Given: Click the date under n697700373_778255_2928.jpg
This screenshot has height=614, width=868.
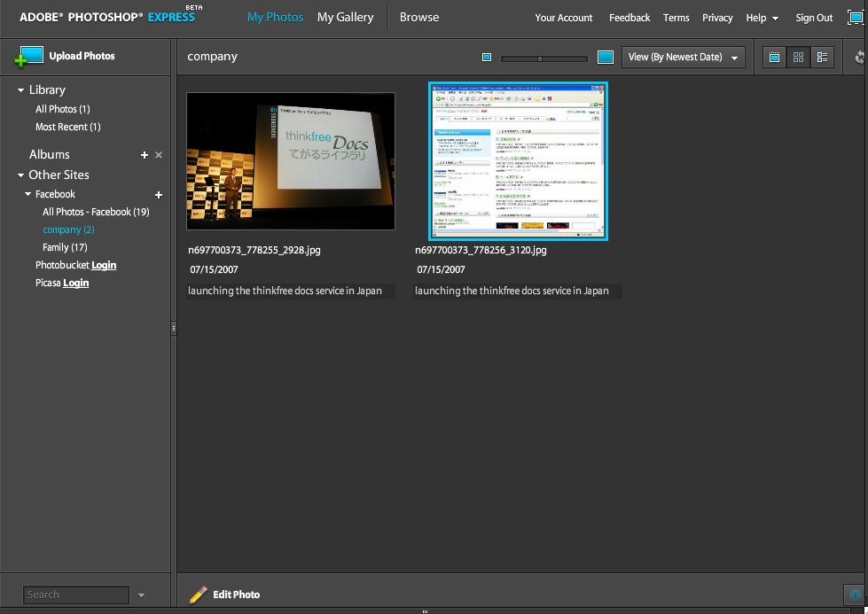Looking at the screenshot, I should click(214, 269).
